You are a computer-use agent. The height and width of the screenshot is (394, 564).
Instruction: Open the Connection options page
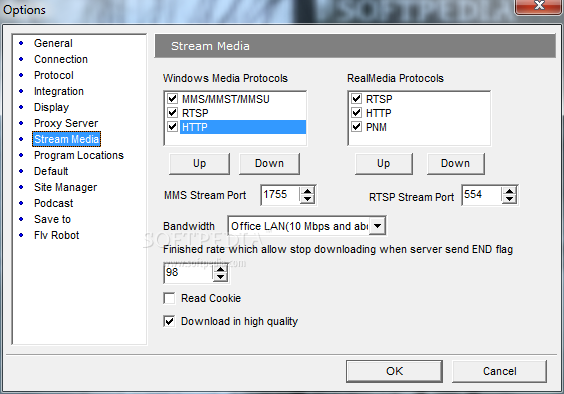(61, 59)
